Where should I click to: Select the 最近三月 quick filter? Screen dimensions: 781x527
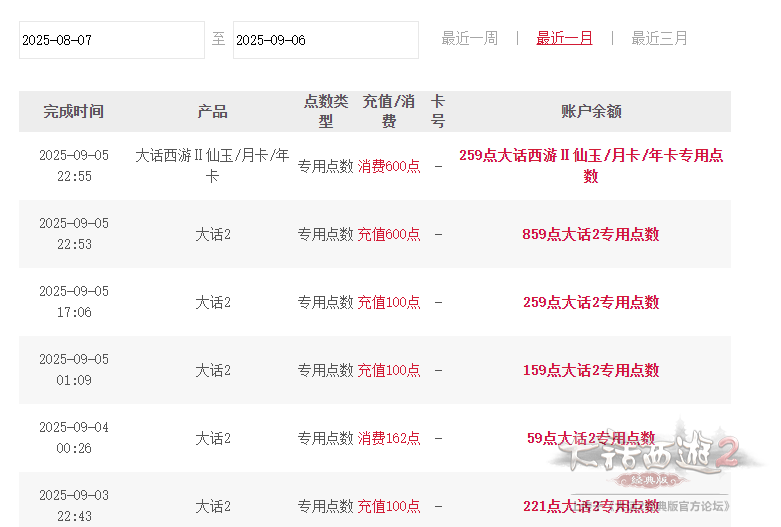(x=659, y=38)
